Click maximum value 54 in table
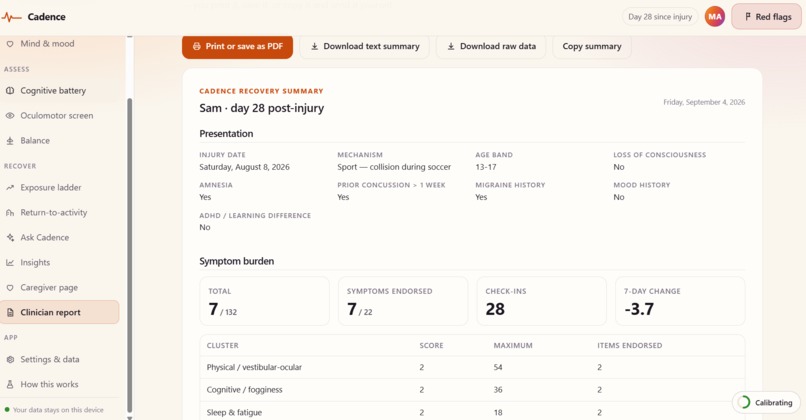The width and height of the screenshot is (806, 420). pyautogui.click(x=498, y=368)
